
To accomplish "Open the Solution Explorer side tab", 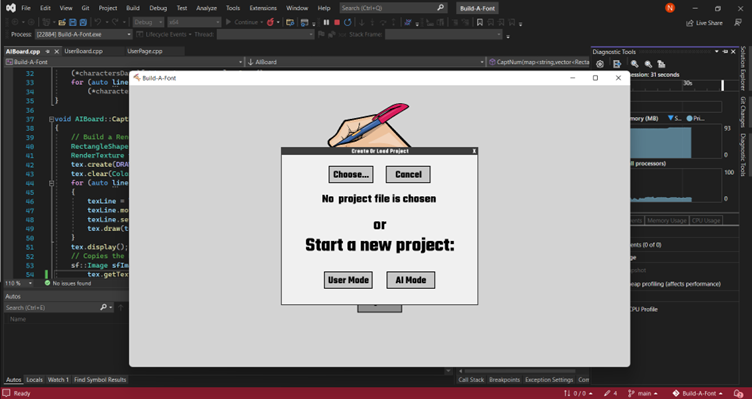I will (743, 69).
